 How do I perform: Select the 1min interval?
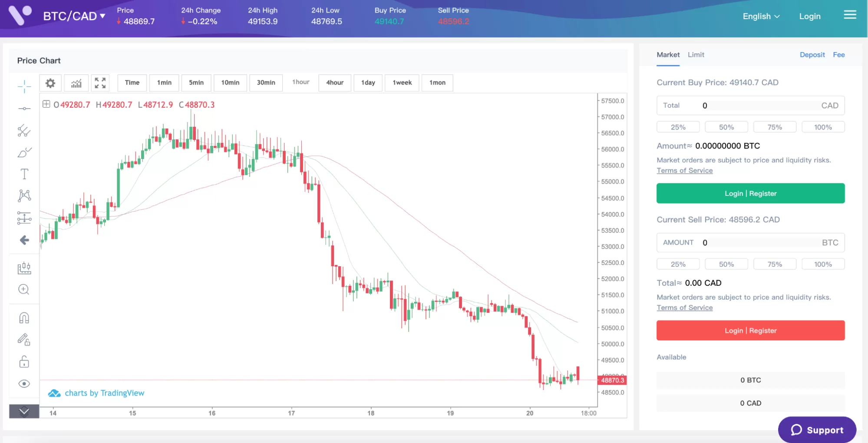(164, 83)
